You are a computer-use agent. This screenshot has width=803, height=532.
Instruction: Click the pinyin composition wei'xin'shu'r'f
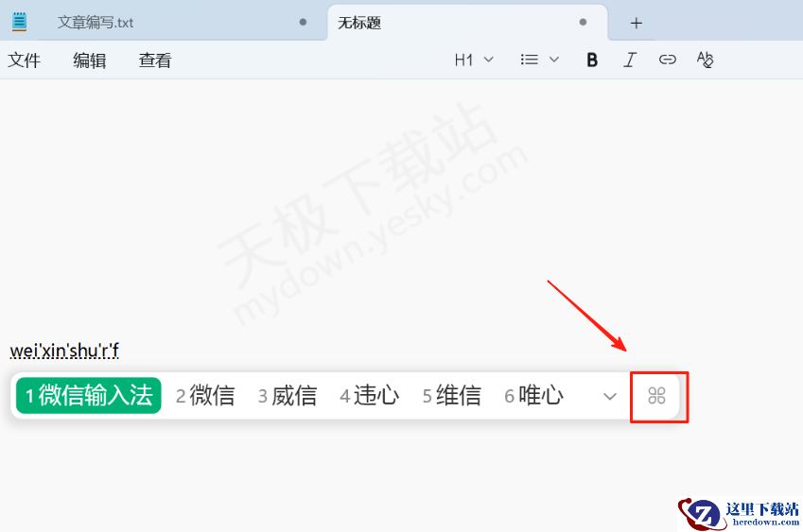(64, 351)
